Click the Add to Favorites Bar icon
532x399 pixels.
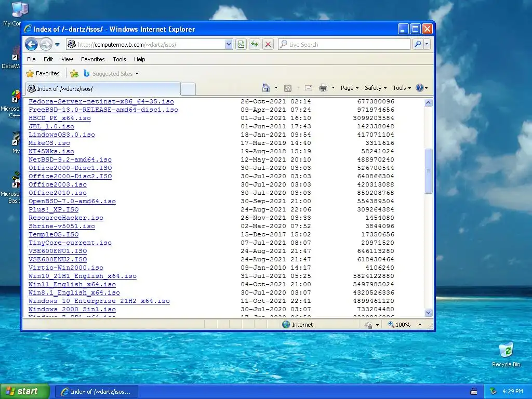click(x=74, y=73)
